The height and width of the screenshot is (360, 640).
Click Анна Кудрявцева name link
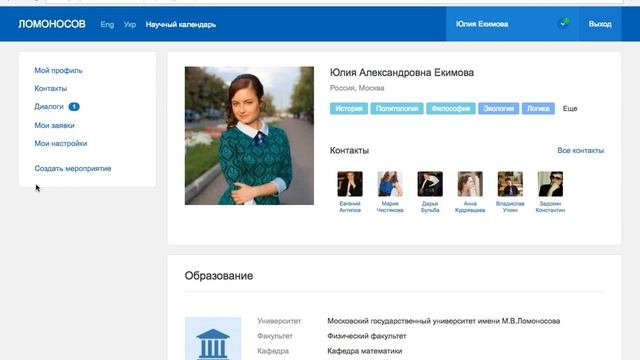(x=470, y=207)
